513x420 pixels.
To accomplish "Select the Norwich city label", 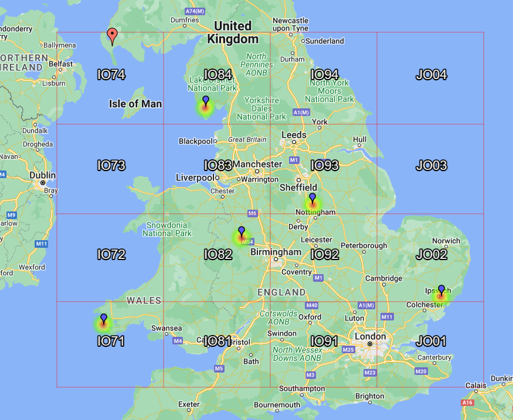I will [x=446, y=241].
